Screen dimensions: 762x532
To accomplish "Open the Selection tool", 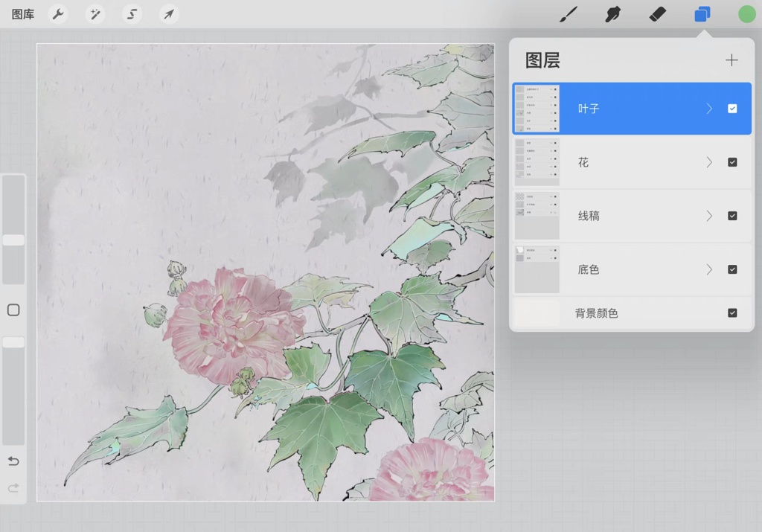I will (131, 13).
